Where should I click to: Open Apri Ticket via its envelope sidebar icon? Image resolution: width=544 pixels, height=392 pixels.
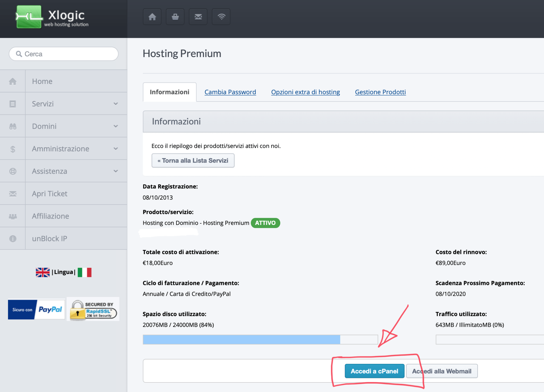[x=13, y=194]
